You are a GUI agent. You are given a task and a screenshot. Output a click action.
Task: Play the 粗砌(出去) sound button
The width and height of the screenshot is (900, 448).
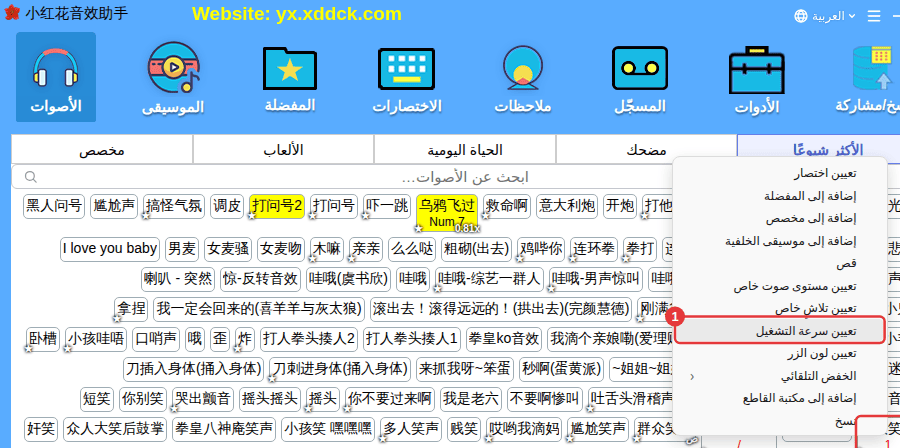pos(476,249)
